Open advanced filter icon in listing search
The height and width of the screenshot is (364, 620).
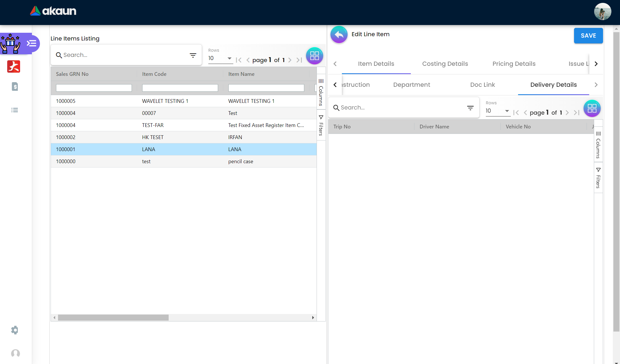[193, 55]
